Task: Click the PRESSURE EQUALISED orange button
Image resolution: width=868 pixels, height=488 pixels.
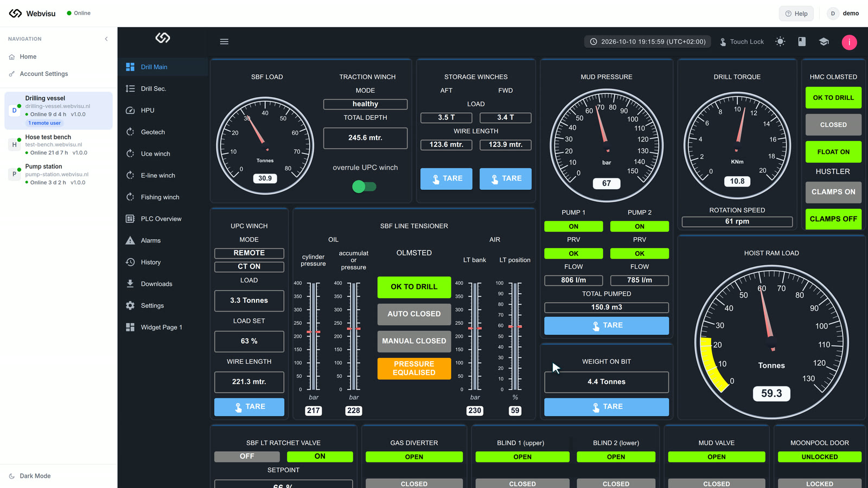Action: (414, 368)
